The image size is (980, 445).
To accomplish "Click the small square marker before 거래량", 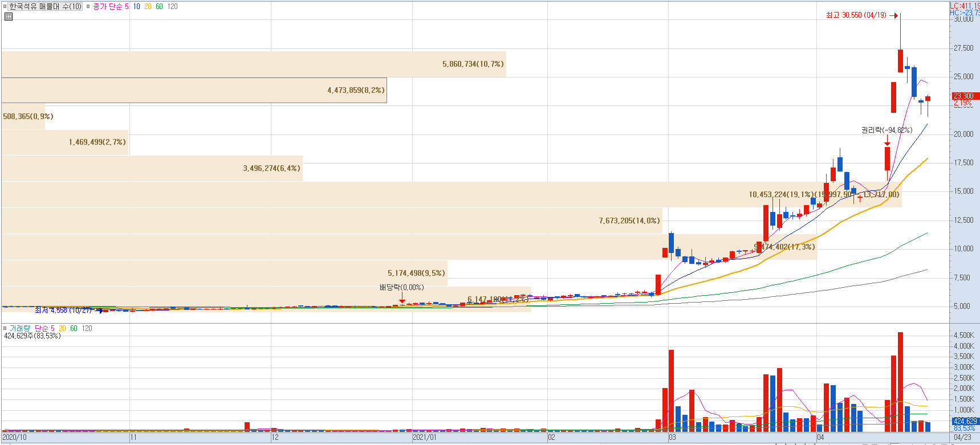I will point(5,328).
